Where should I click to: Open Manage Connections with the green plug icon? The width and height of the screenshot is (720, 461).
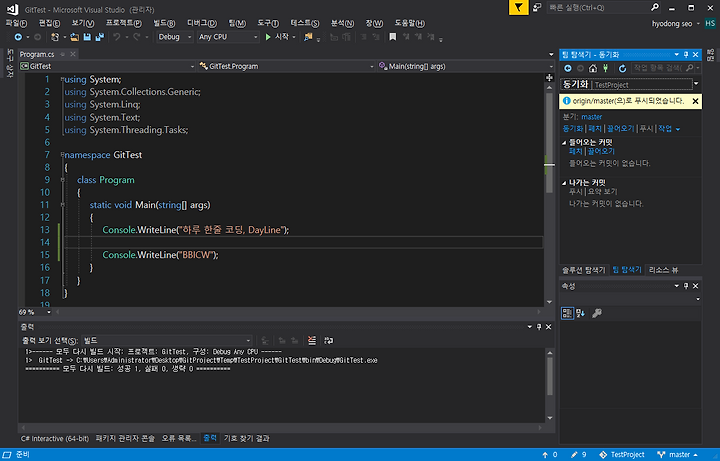click(606, 68)
